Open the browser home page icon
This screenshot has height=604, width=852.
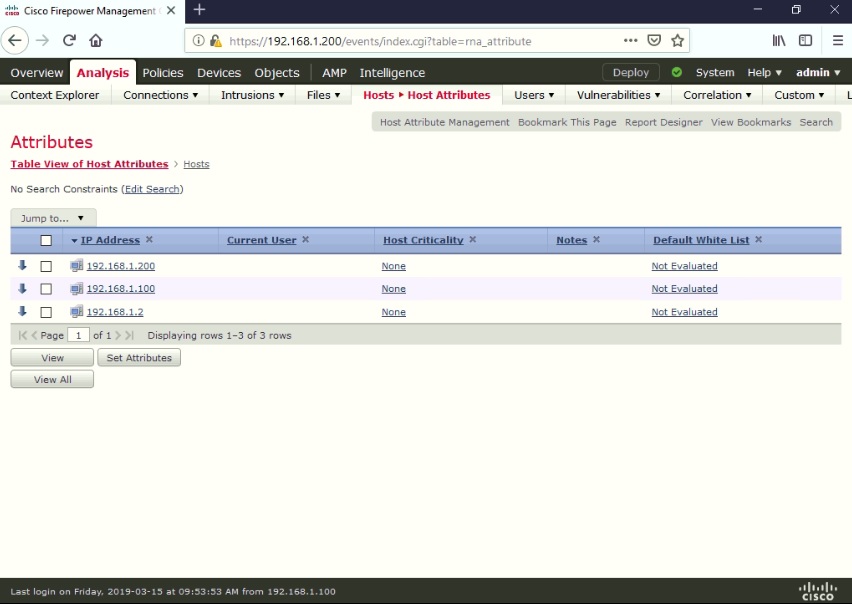(x=96, y=41)
